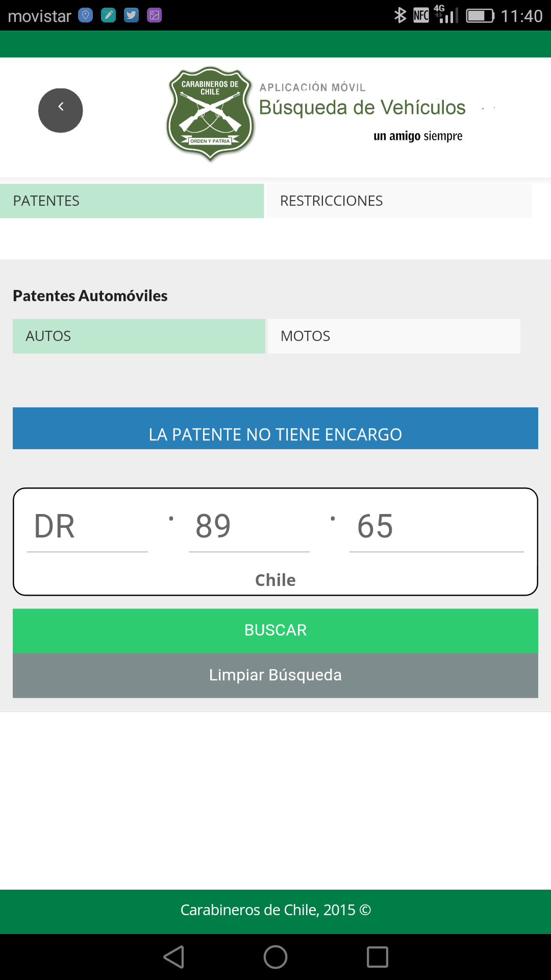Edit the 89 plate number field
Image resolution: width=551 pixels, height=980 pixels.
coord(249,527)
